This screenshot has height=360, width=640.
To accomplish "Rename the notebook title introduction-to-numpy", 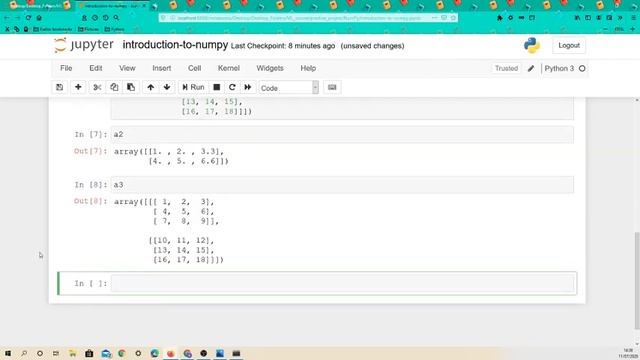I will [175, 45].
